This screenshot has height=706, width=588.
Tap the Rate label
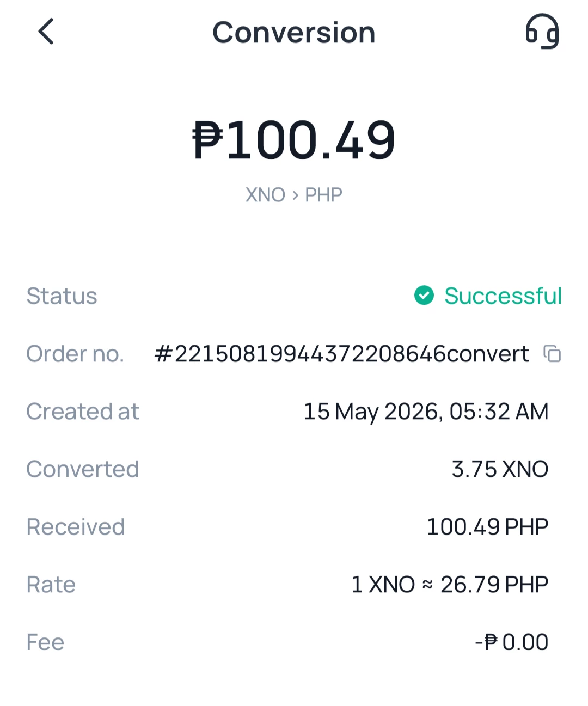[x=51, y=585]
